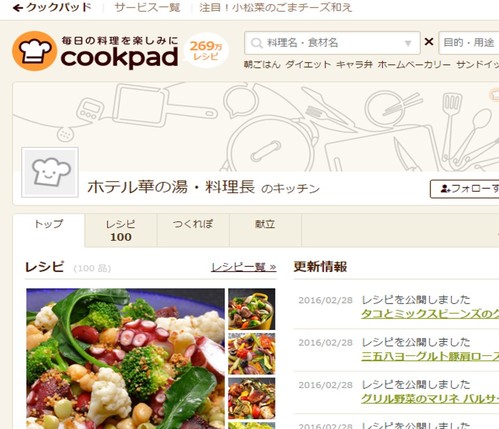Click the X icon between search fields
This screenshot has height=429, width=499.
click(x=429, y=42)
